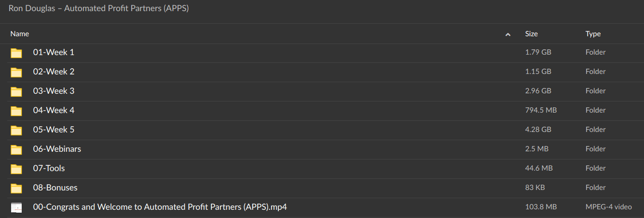Click the 03-Week 3 folder icon

pyautogui.click(x=16, y=91)
